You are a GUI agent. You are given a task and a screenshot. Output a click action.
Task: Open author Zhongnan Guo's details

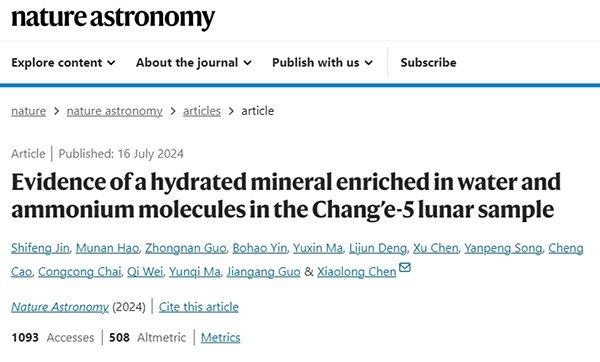(x=186, y=248)
